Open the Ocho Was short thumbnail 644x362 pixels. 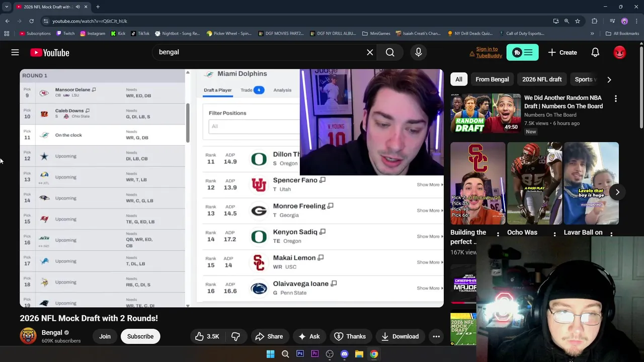click(534, 184)
